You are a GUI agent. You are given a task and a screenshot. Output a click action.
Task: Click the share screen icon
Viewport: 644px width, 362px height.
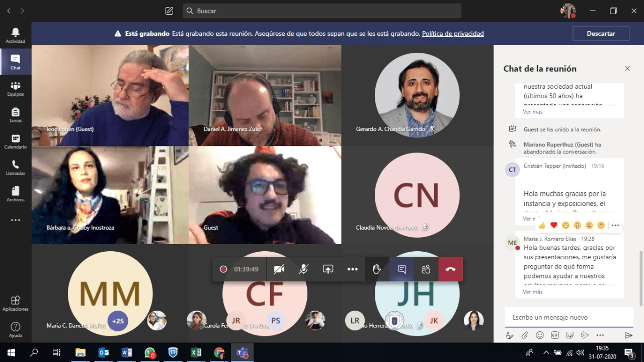[328, 269]
